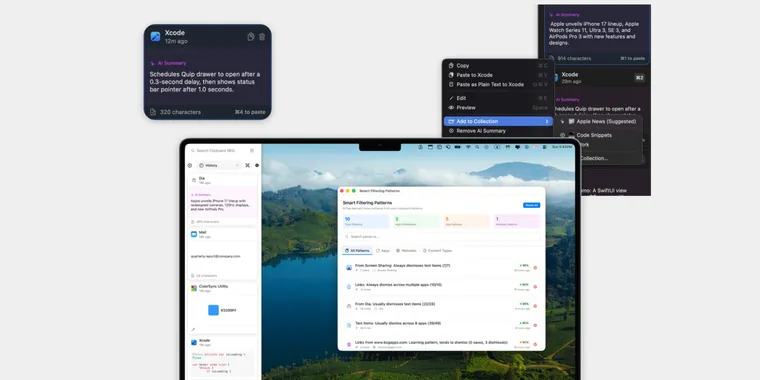Viewport: 760px width, 380px height.
Task: Delete the Xcode clip with the trash icon
Action: (x=262, y=37)
